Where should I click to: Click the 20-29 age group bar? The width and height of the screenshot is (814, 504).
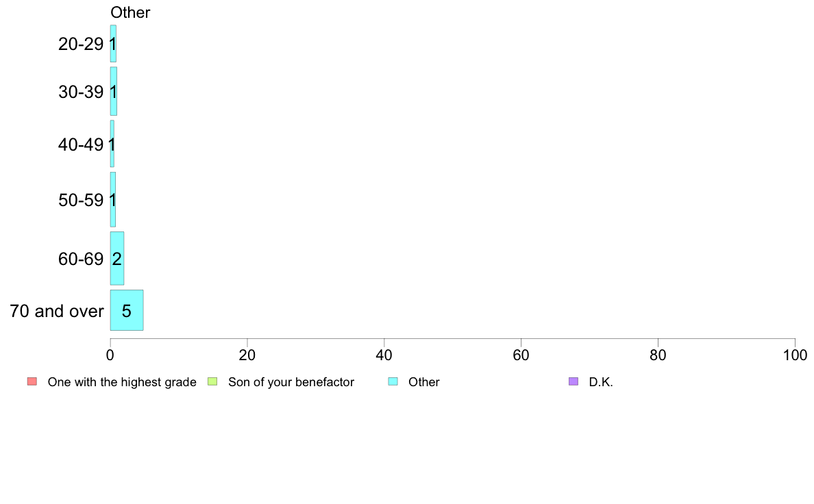point(113,44)
